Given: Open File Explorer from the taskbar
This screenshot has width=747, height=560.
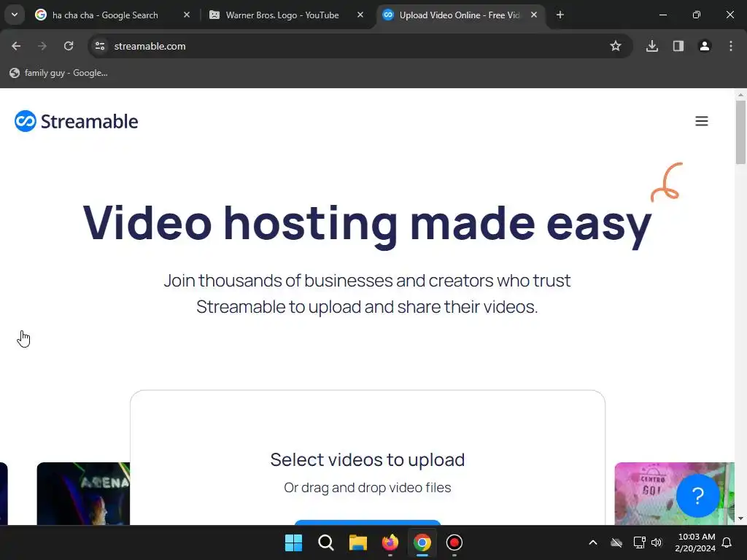Looking at the screenshot, I should click(x=357, y=542).
